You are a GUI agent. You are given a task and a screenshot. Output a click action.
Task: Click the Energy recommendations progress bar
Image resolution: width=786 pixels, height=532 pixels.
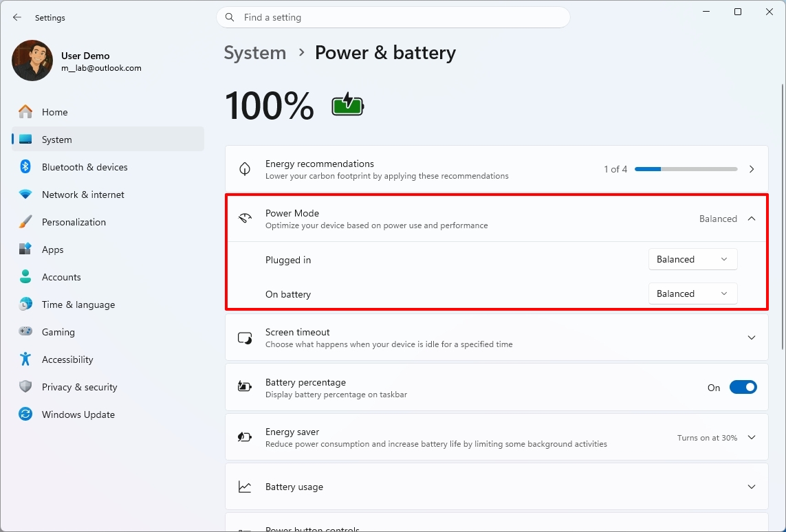[686, 169]
